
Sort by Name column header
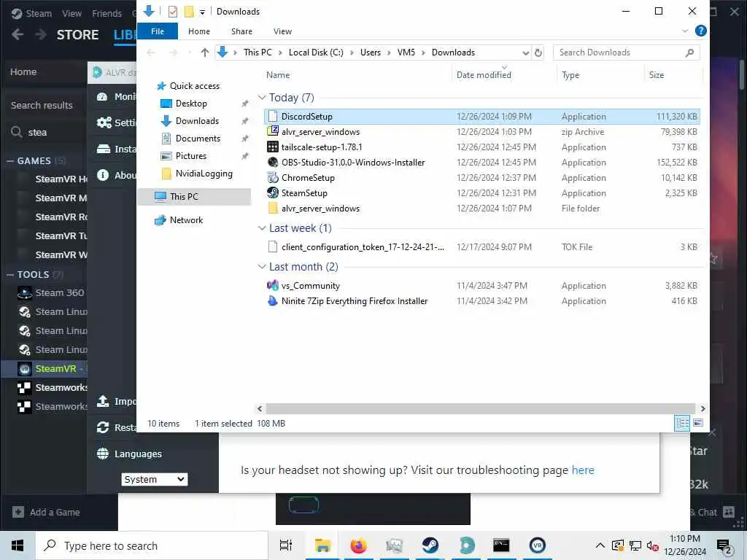click(278, 75)
